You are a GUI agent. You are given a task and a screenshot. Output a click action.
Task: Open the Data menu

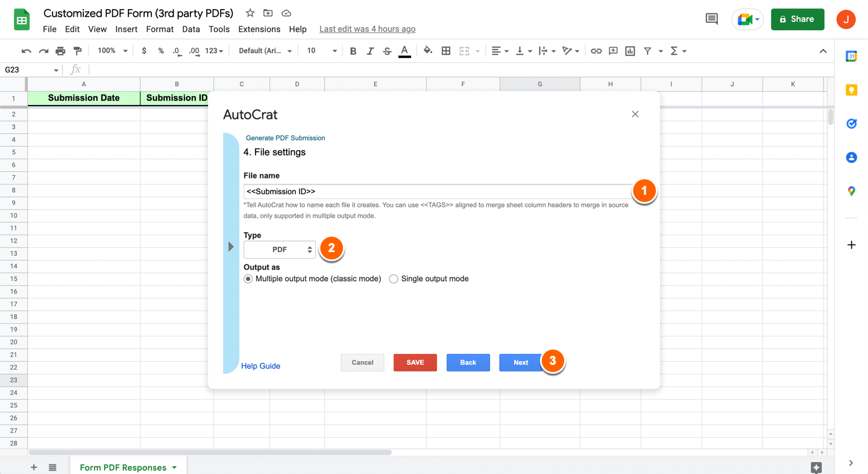click(x=191, y=29)
